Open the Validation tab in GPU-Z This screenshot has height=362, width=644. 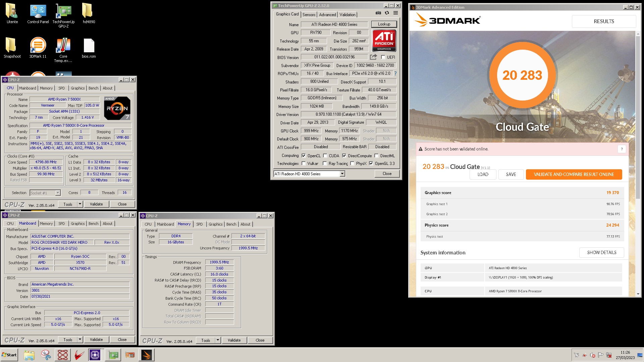(347, 15)
